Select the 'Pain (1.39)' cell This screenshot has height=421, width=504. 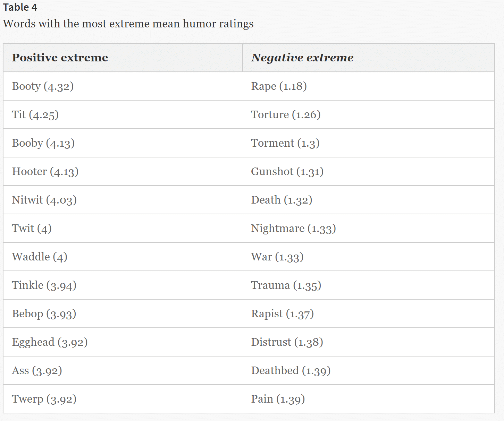pos(278,399)
